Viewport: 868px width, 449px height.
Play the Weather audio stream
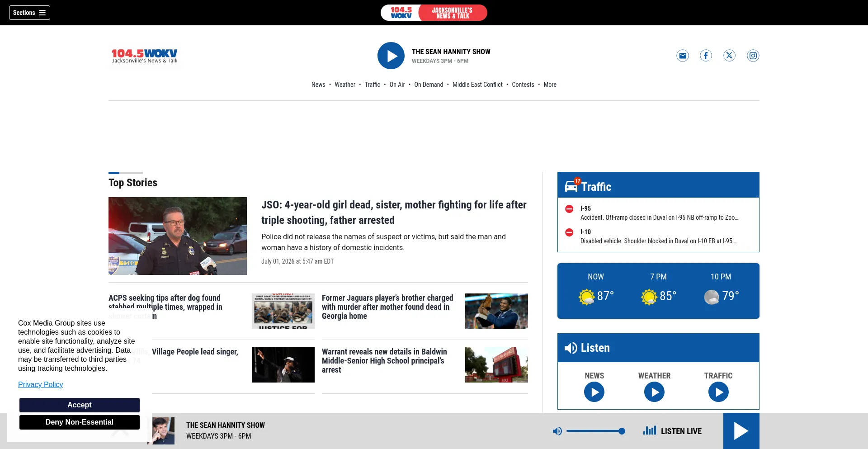(x=654, y=392)
